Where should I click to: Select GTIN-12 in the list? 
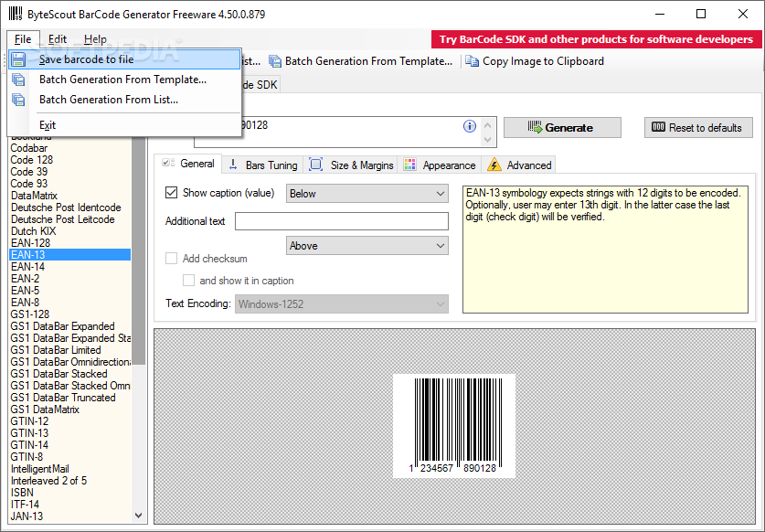30,421
